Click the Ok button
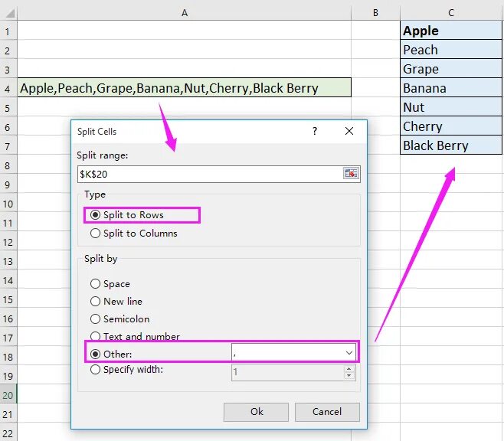504x441 pixels. (x=256, y=412)
